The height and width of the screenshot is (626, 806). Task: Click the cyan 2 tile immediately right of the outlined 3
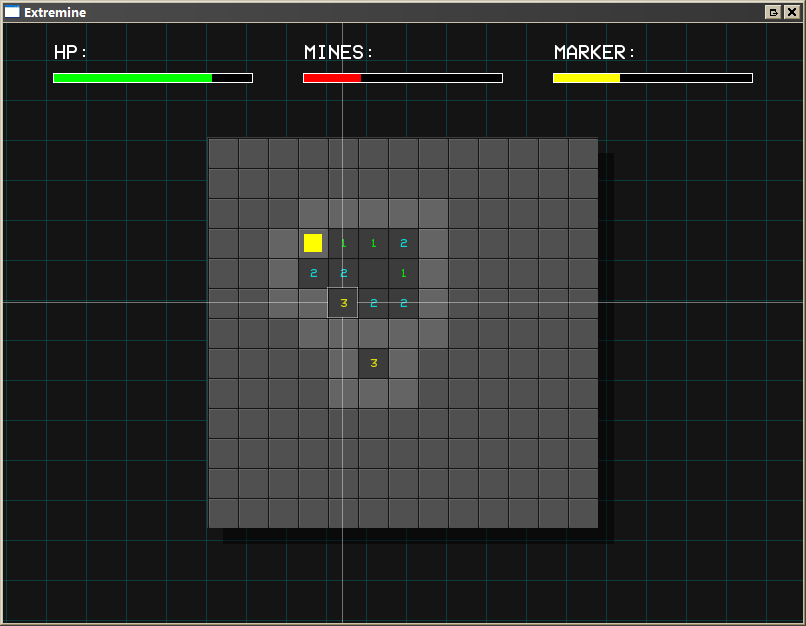click(x=373, y=303)
